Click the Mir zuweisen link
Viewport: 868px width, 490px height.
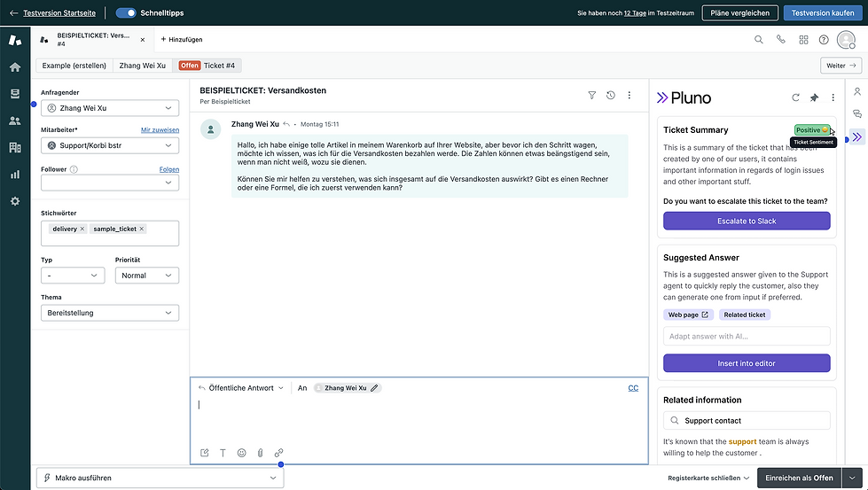coord(160,130)
